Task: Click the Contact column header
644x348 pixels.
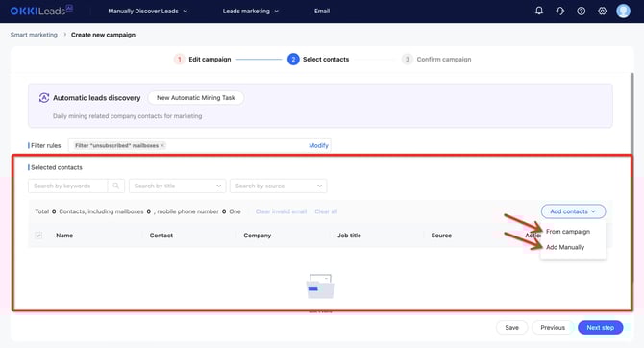Action: pos(161,235)
